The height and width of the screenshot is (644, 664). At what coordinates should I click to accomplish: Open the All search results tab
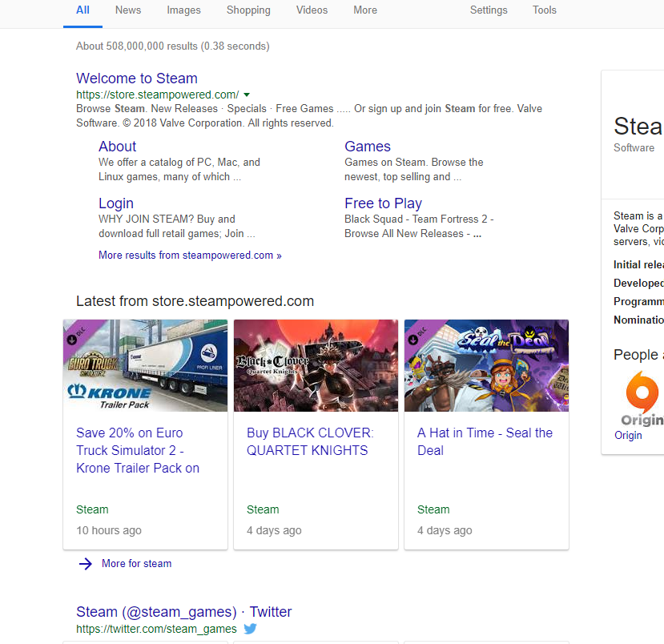pyautogui.click(x=82, y=10)
